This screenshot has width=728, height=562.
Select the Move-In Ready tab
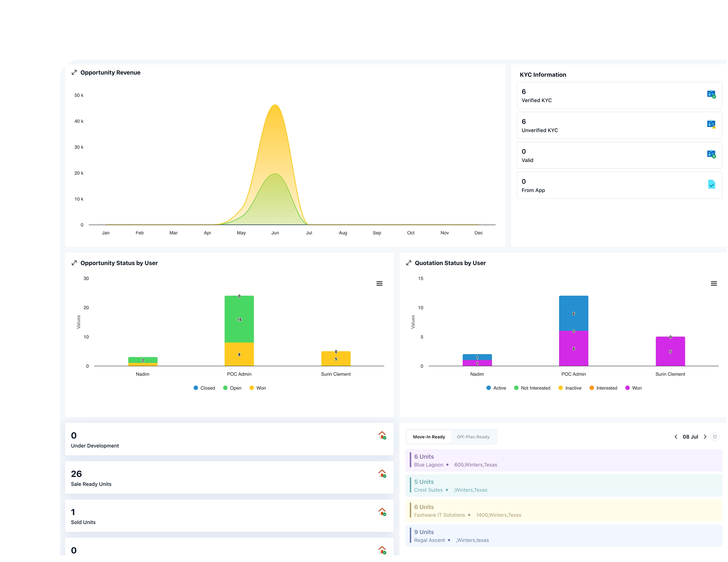(x=429, y=437)
